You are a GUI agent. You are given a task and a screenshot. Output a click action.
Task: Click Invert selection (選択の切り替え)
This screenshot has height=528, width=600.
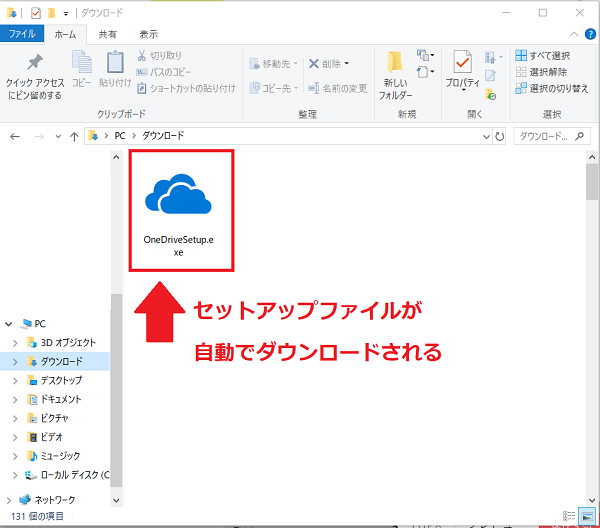pos(551,88)
